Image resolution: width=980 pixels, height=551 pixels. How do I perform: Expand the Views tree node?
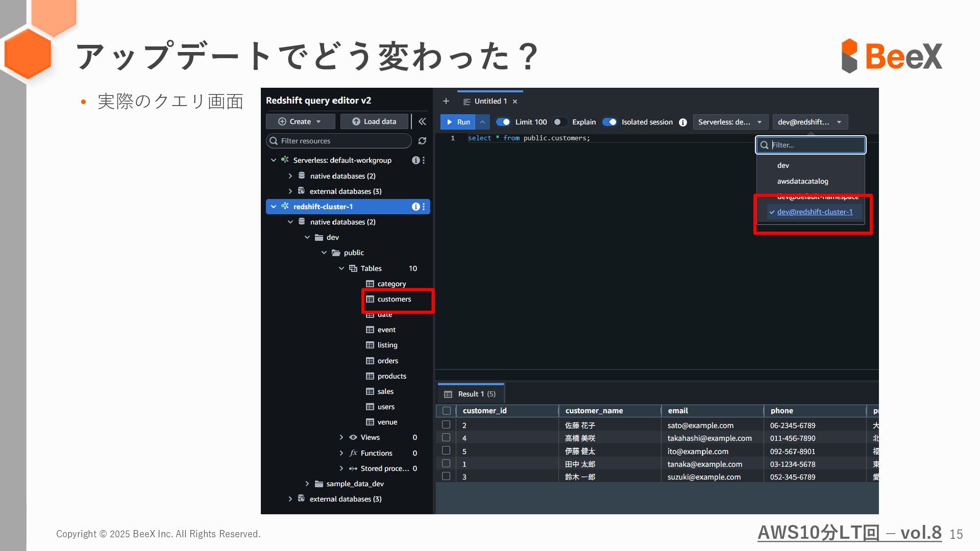(x=341, y=437)
